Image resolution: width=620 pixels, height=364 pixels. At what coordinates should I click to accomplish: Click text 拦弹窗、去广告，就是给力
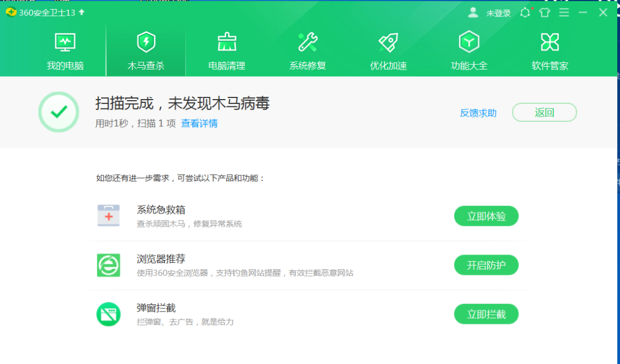185,322
